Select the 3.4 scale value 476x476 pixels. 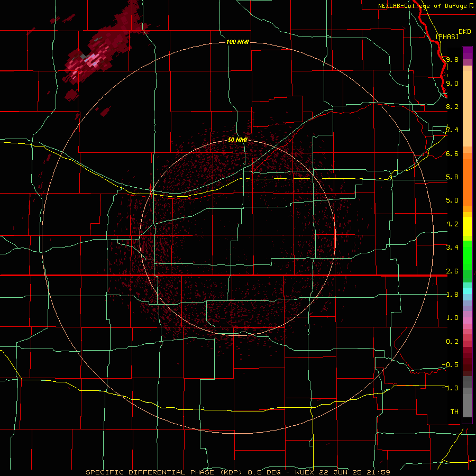point(452,248)
